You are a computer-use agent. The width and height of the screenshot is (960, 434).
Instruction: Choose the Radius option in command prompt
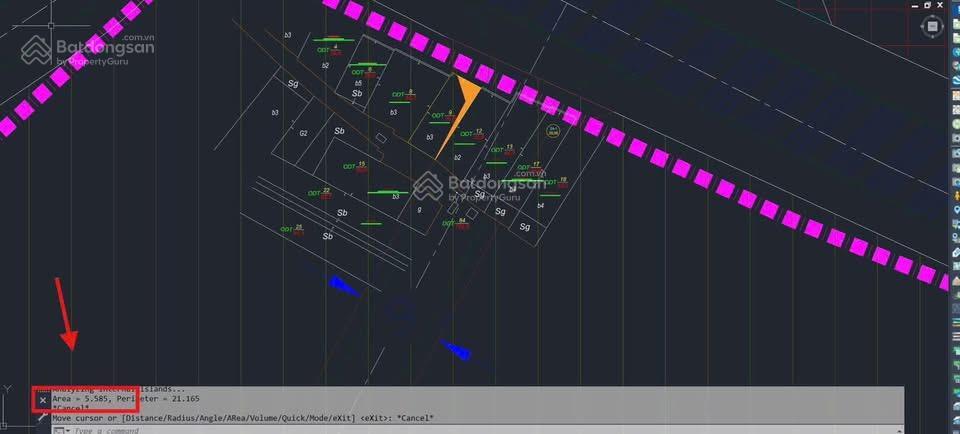click(x=181, y=417)
